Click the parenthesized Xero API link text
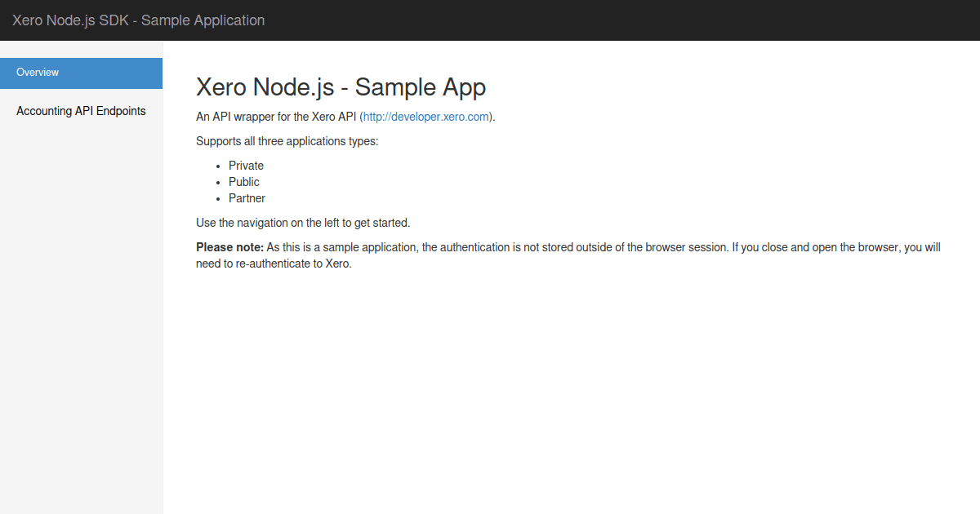 (x=425, y=117)
